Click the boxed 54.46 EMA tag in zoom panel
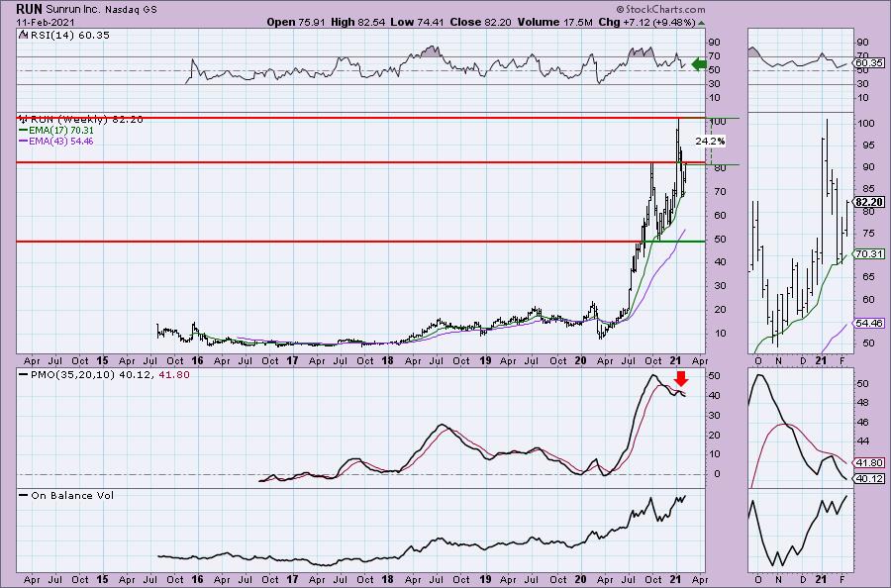The height and width of the screenshot is (588, 891). click(869, 323)
